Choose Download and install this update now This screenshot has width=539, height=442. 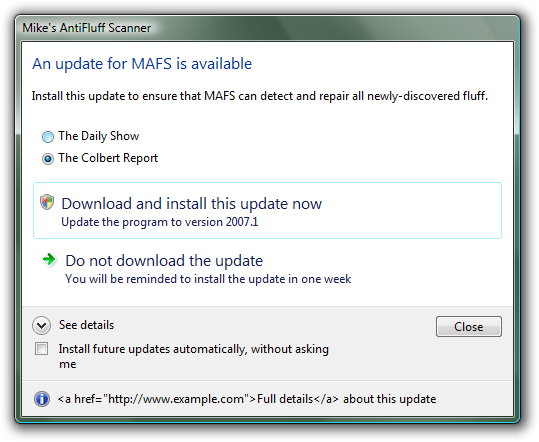pyautogui.click(x=267, y=210)
